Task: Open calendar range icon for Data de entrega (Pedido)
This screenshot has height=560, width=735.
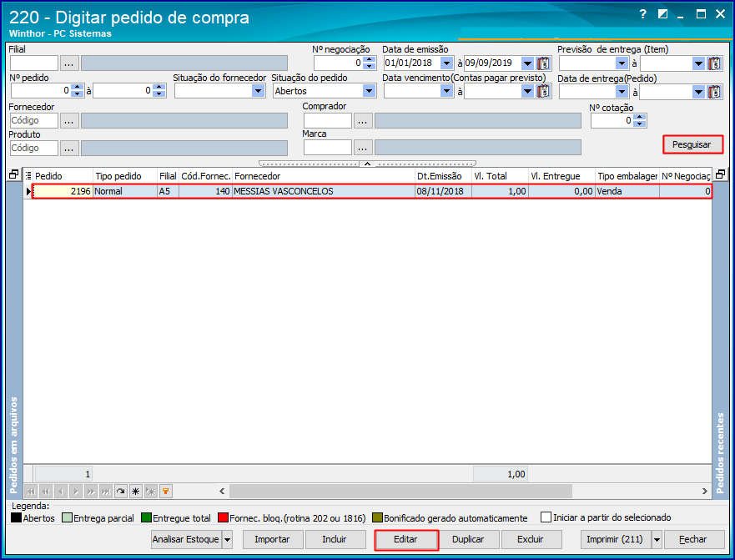Action: pos(714,92)
